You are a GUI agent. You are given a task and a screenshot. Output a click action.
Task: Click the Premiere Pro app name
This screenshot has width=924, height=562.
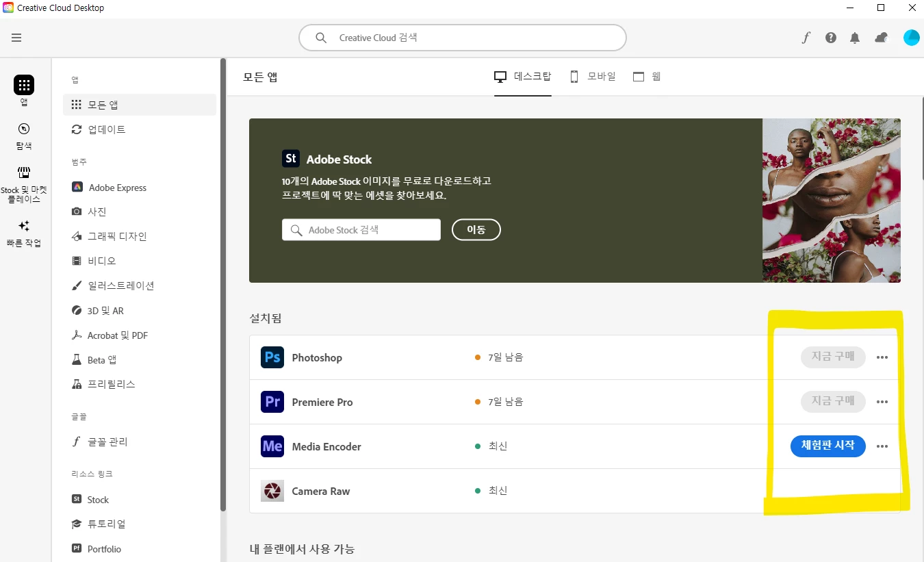click(322, 402)
